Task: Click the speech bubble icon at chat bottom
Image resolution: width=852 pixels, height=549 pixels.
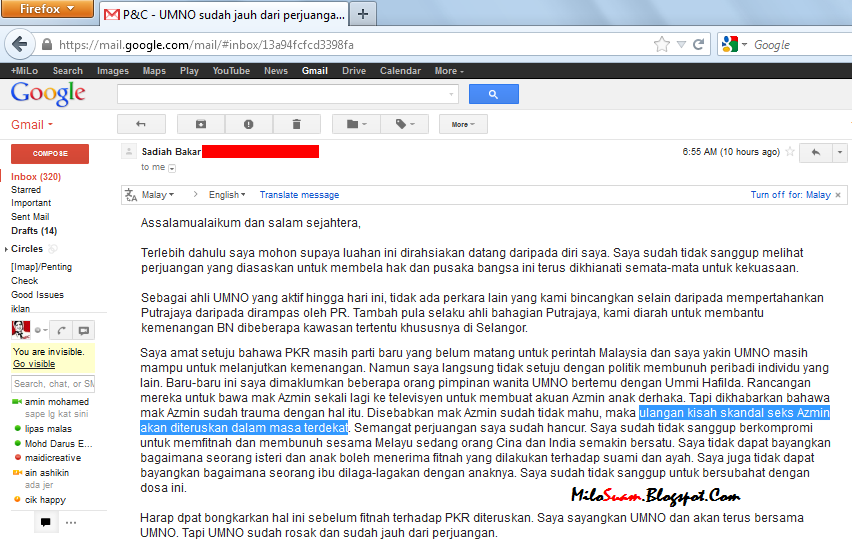Action: pos(46,522)
